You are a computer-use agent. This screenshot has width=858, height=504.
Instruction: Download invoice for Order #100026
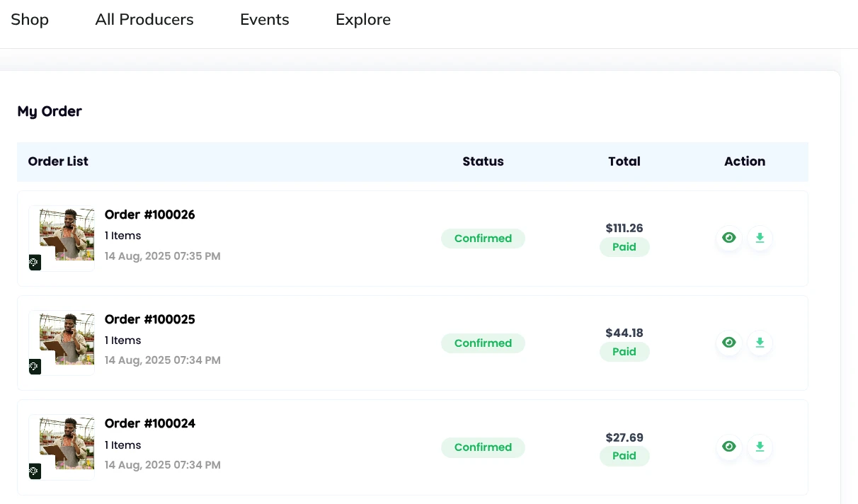(x=760, y=238)
